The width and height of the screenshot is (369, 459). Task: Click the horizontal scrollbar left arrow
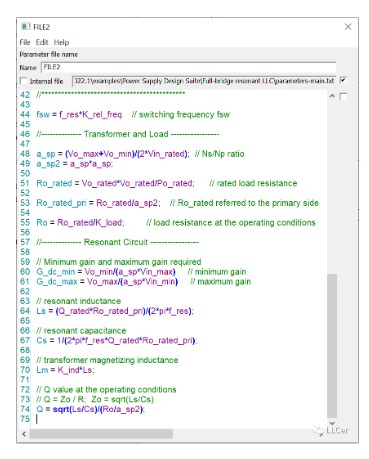pos(24,434)
